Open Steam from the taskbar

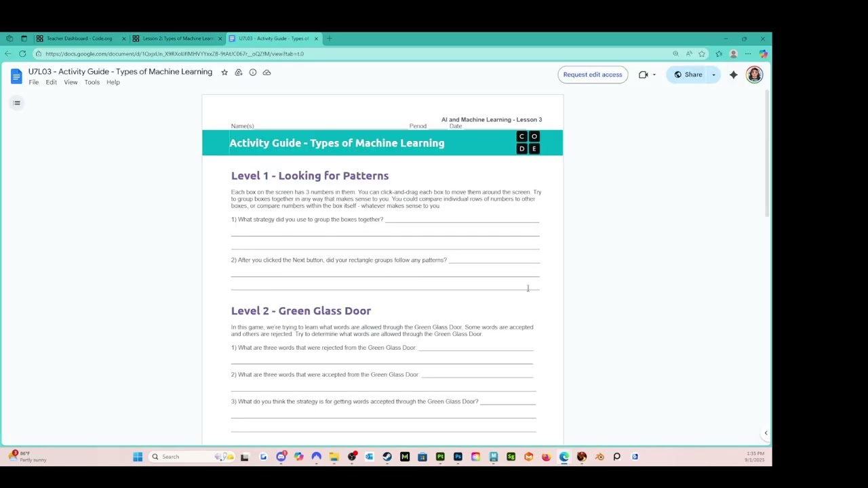(387, 457)
